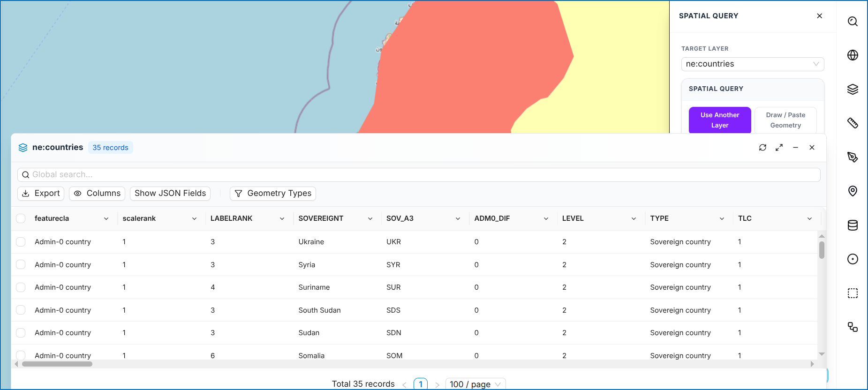
Task: Click the Export button
Action: [x=41, y=194]
